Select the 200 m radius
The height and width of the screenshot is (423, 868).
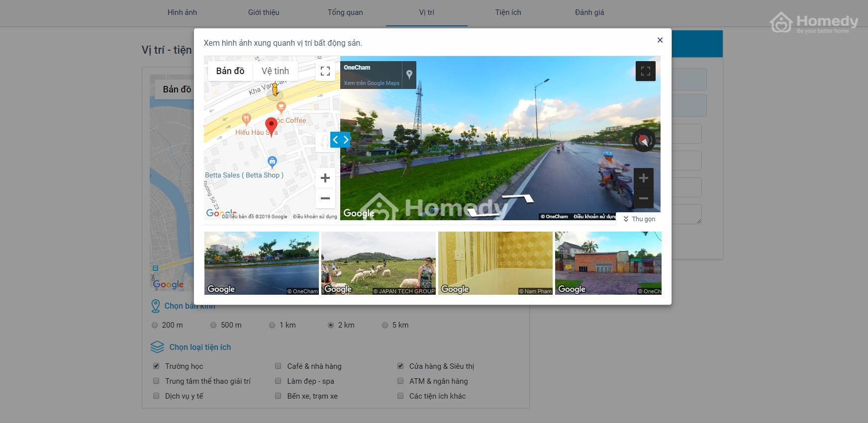click(155, 325)
